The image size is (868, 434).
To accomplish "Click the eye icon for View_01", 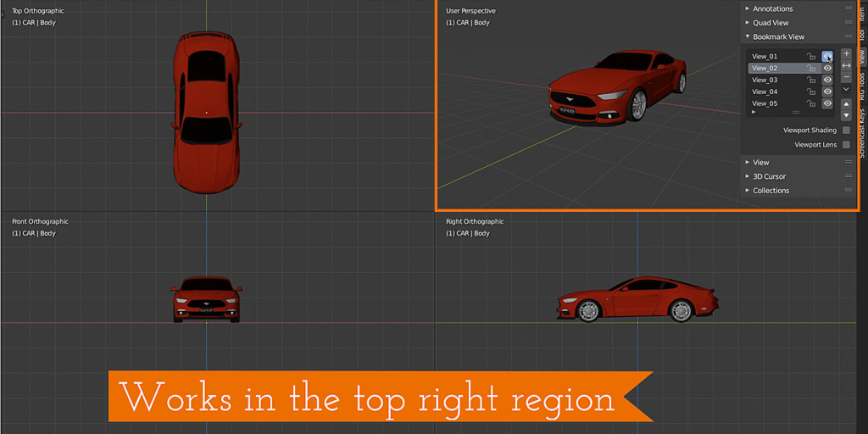I will point(827,57).
